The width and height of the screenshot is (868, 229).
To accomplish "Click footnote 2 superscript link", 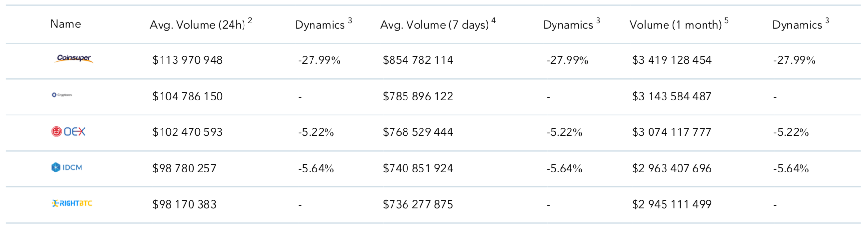I will tap(250, 20).
